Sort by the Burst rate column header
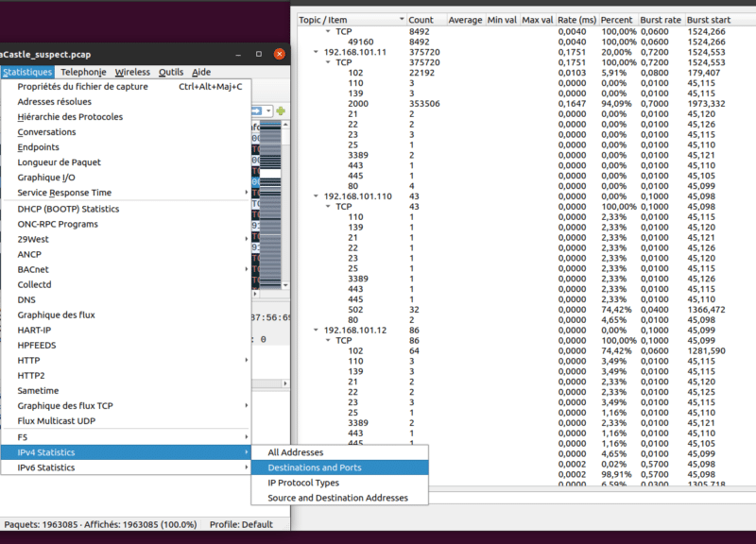 660,20
